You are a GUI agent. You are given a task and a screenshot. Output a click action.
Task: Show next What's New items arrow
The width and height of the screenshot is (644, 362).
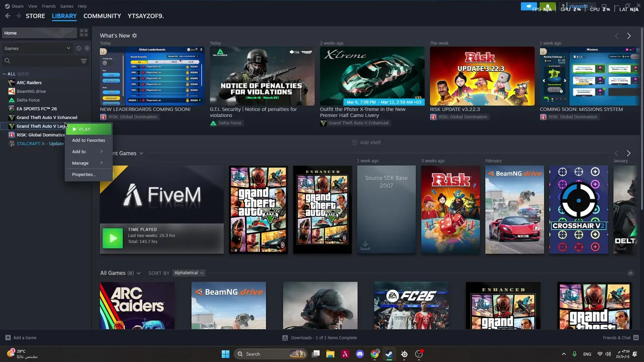coord(628,36)
